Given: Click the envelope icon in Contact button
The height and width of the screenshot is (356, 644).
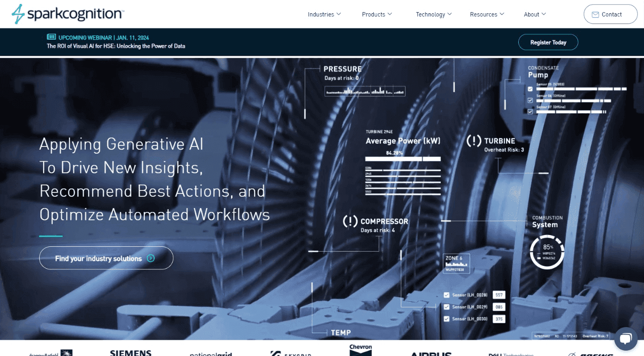Looking at the screenshot, I should coord(596,15).
